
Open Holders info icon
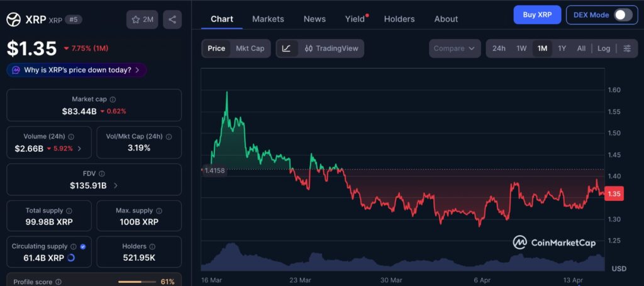coord(152,246)
